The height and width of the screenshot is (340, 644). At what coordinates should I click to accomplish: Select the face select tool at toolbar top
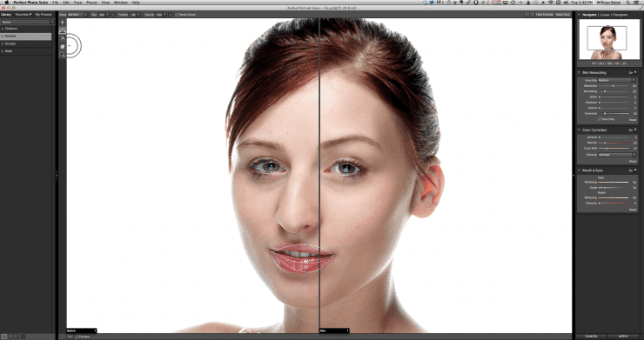pos(63,23)
